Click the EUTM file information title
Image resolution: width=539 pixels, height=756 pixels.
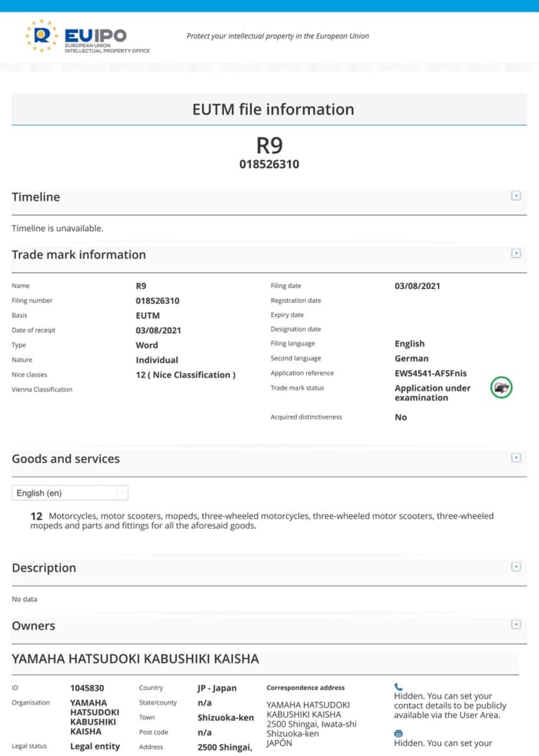click(x=273, y=109)
